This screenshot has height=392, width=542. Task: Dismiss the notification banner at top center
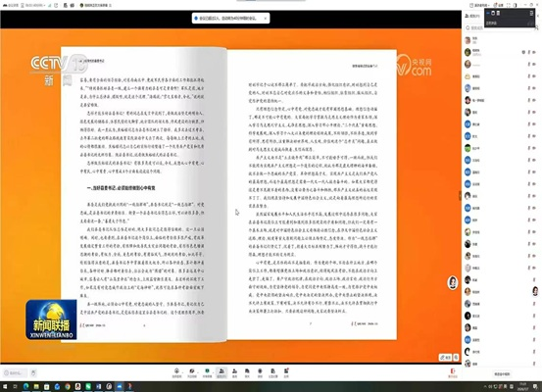[x=266, y=19]
